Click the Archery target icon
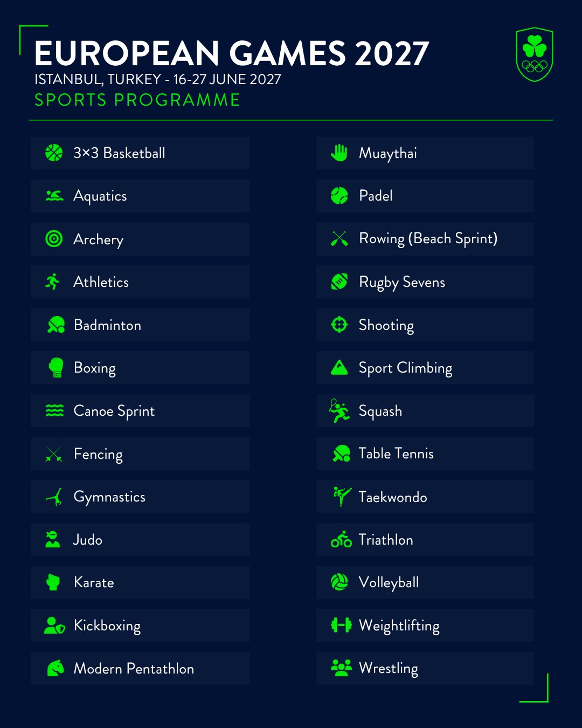The image size is (582, 728). tap(54, 239)
